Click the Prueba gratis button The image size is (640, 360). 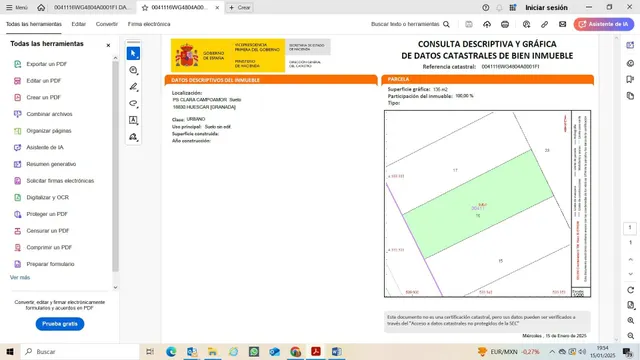coord(60,324)
